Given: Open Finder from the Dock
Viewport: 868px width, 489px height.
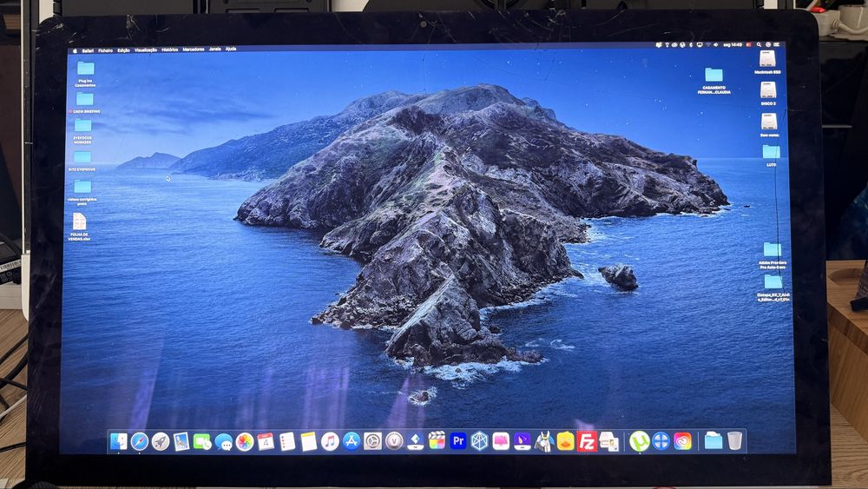Looking at the screenshot, I should (118, 441).
